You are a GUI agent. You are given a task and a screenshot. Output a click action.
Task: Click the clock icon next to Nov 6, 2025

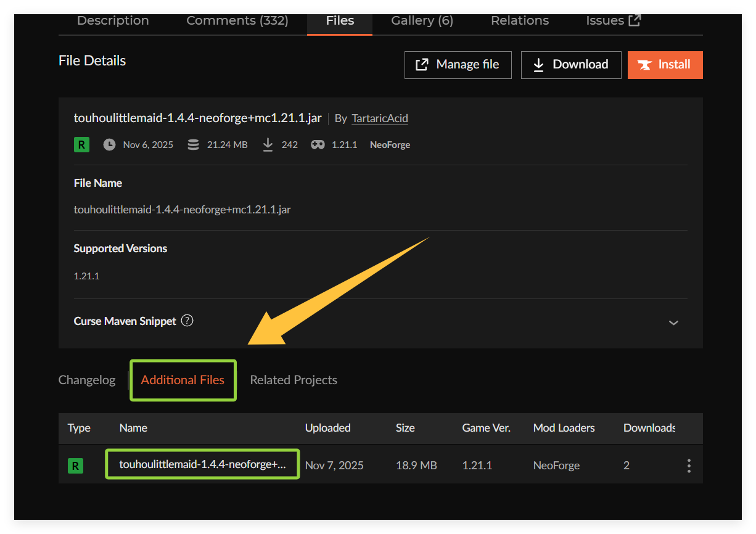(109, 145)
